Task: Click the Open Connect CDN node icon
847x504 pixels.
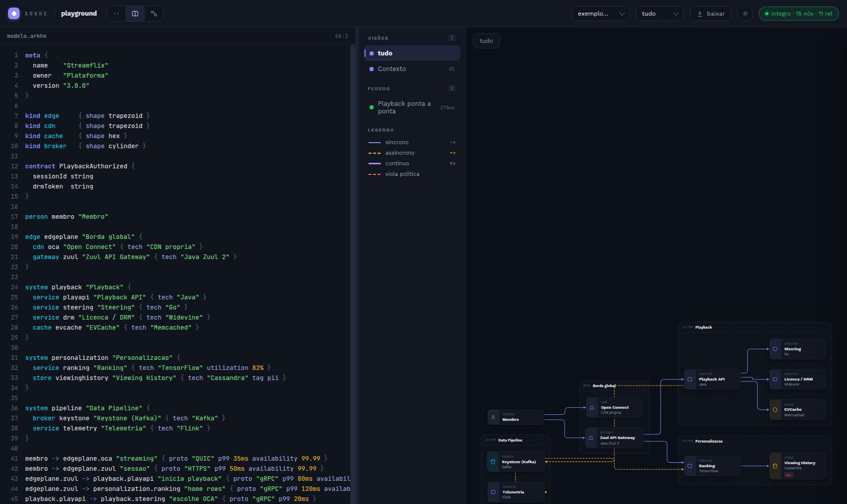Action: click(x=592, y=408)
